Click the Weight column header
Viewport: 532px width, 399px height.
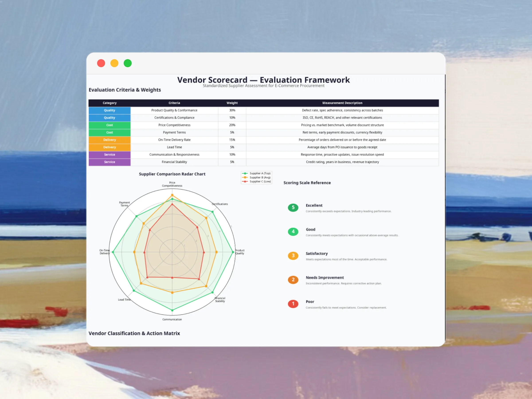[x=232, y=103]
